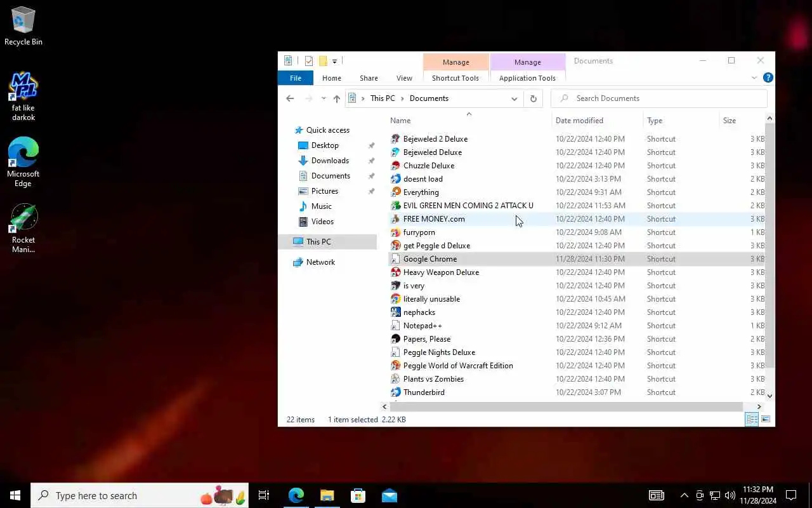The image size is (812, 508).
Task: Open Microsoft Store from the taskbar
Action: 358,495
